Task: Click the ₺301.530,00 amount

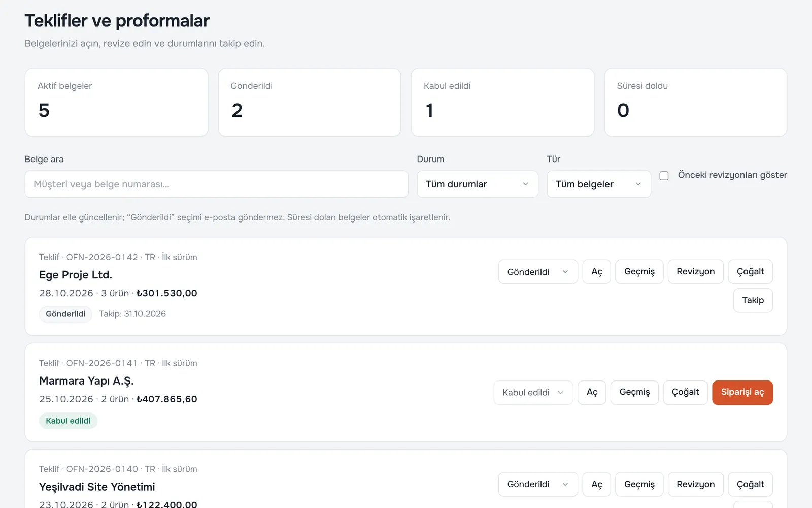Action: [166, 293]
